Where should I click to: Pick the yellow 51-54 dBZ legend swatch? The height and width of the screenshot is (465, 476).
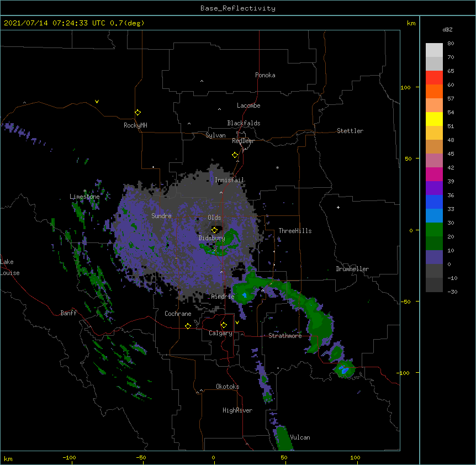click(x=434, y=119)
